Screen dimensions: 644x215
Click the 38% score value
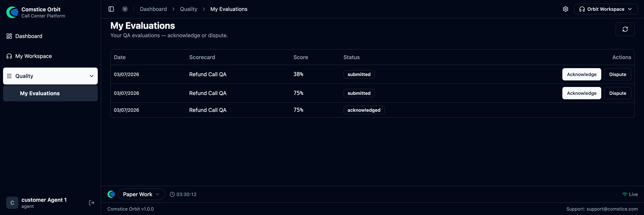click(x=298, y=74)
